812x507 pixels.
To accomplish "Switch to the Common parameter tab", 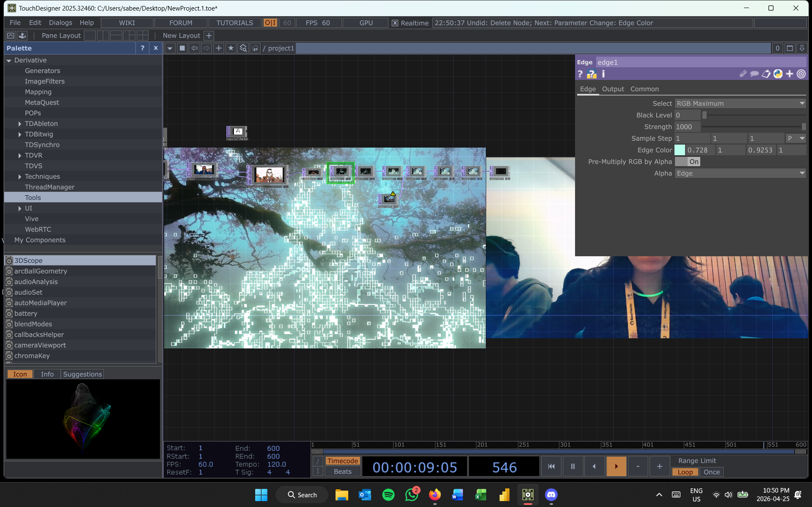I will coord(644,89).
